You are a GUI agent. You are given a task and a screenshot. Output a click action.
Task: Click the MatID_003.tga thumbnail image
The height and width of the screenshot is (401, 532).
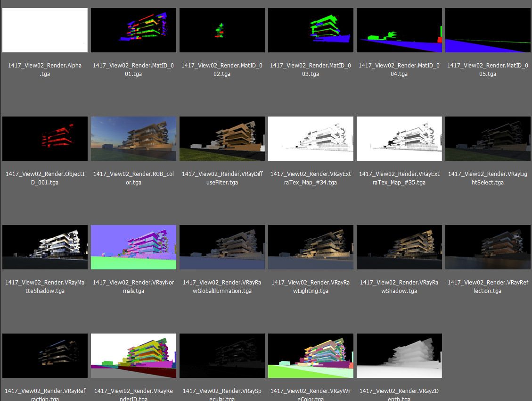(311, 30)
